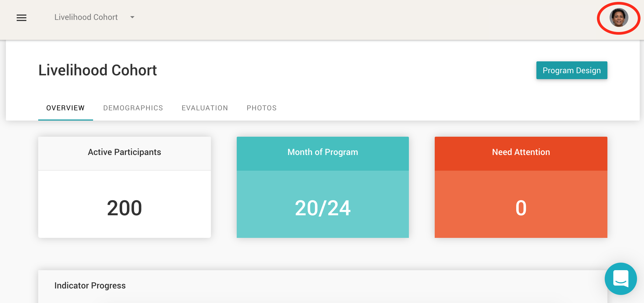Click the Active Participants card header
Image resolution: width=644 pixels, height=303 pixels.
(x=124, y=152)
